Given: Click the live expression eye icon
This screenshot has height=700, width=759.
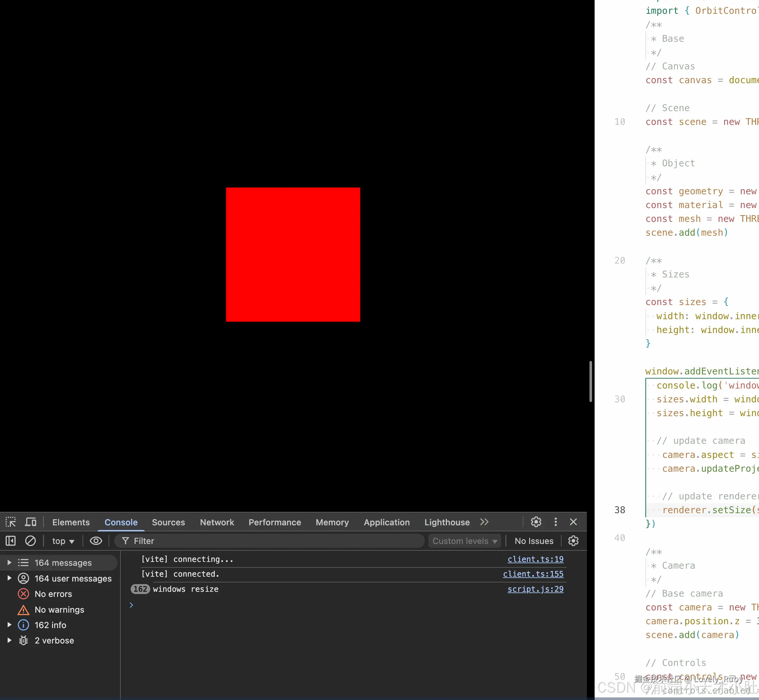Looking at the screenshot, I should coord(96,541).
